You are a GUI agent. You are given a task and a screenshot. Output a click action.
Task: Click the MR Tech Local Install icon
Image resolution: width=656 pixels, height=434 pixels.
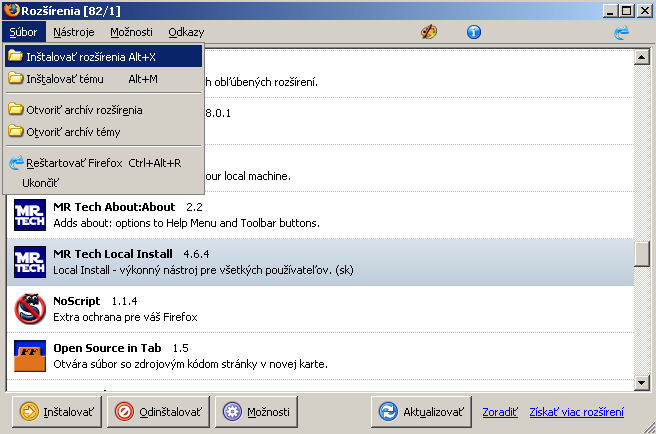coord(30,262)
